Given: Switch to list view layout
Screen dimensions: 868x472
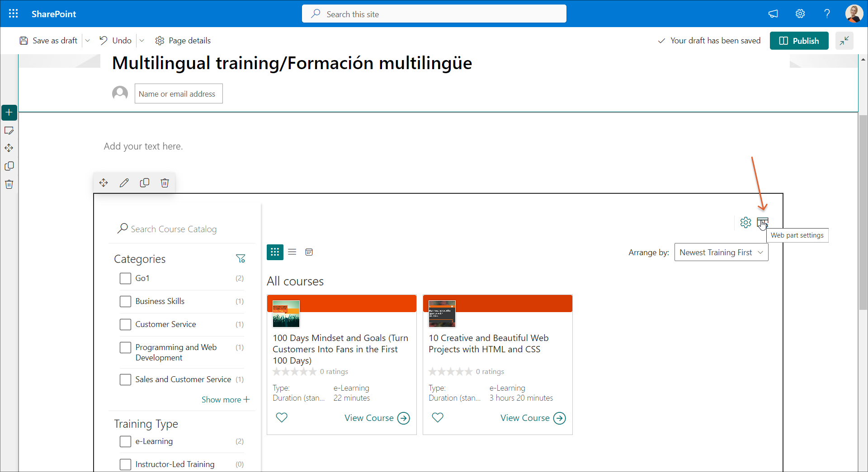Looking at the screenshot, I should point(292,252).
